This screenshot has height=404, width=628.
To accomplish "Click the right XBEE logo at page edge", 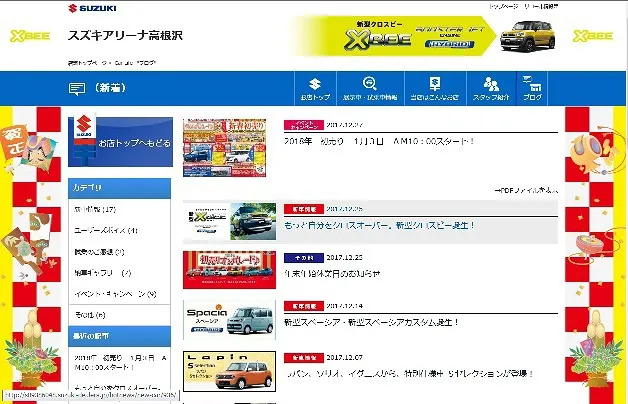I will [593, 36].
